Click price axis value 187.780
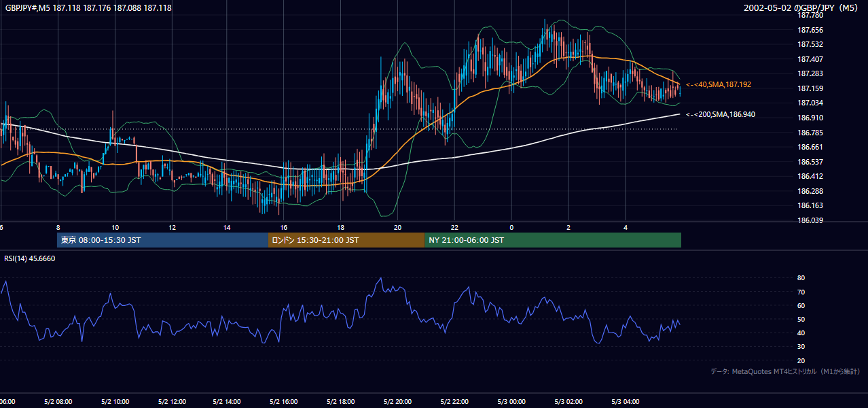The image size is (868, 408). pos(810,15)
